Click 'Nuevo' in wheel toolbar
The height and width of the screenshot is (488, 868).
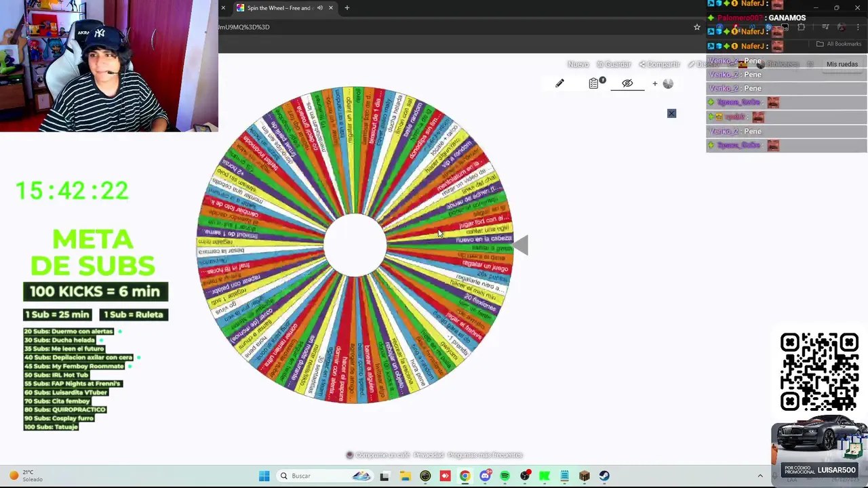578,64
